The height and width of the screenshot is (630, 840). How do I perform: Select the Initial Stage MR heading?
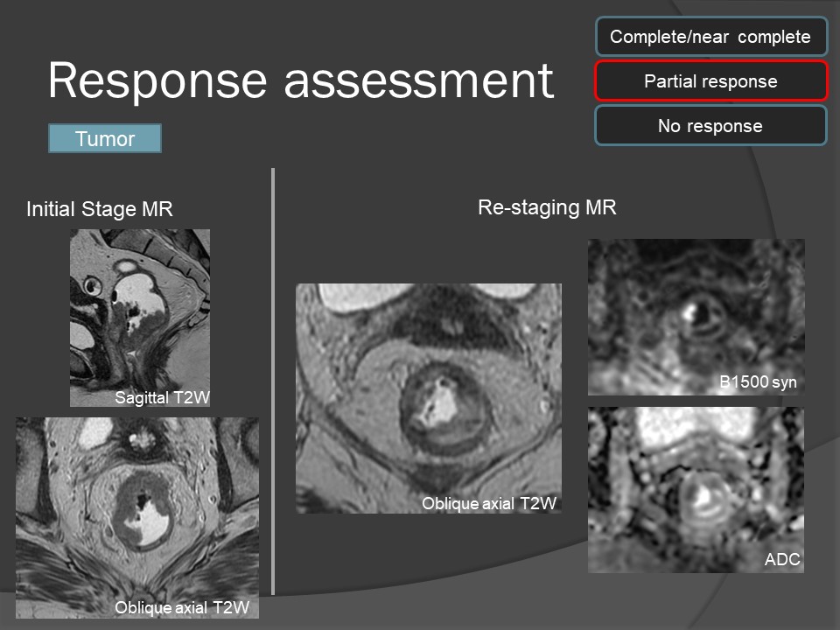tap(100, 209)
